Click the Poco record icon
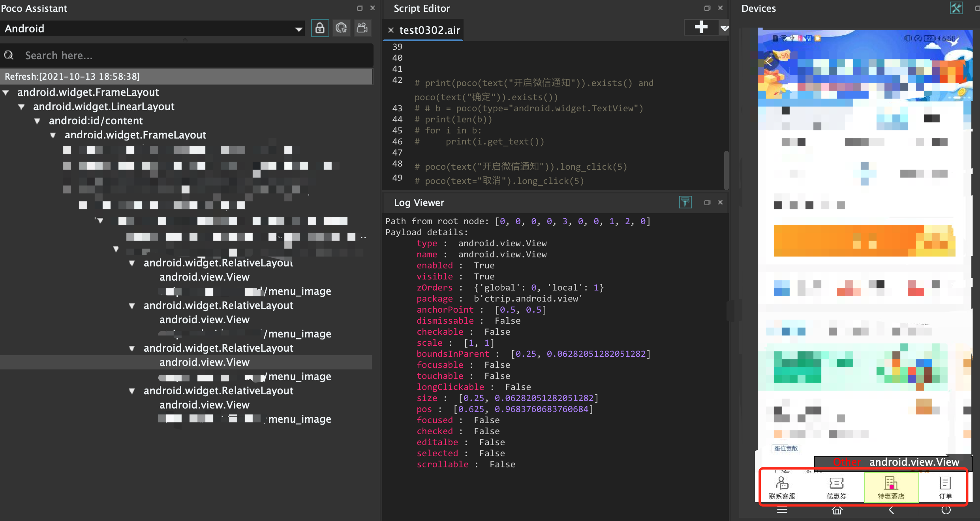980x521 pixels. point(362,28)
